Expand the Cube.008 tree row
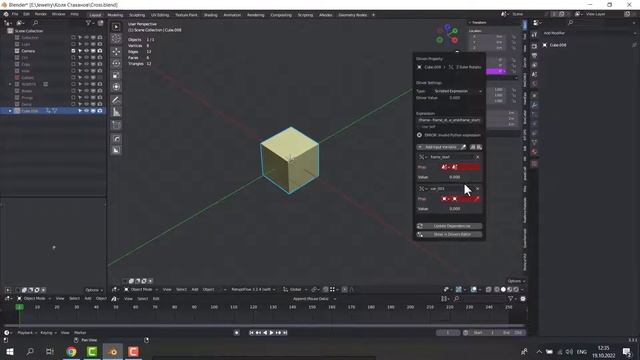This screenshot has width=640, height=360. coord(10,111)
